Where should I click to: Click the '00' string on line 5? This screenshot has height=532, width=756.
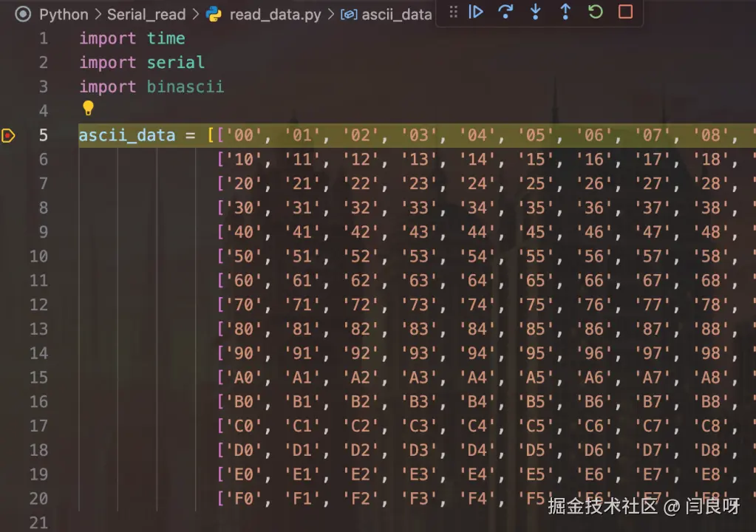[x=244, y=135]
